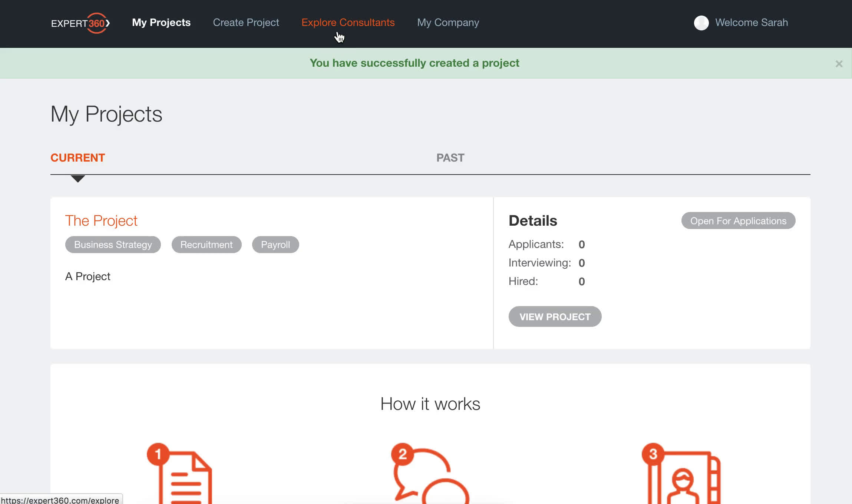The height and width of the screenshot is (504, 852).
Task: Click The Project title link
Action: 101,220
